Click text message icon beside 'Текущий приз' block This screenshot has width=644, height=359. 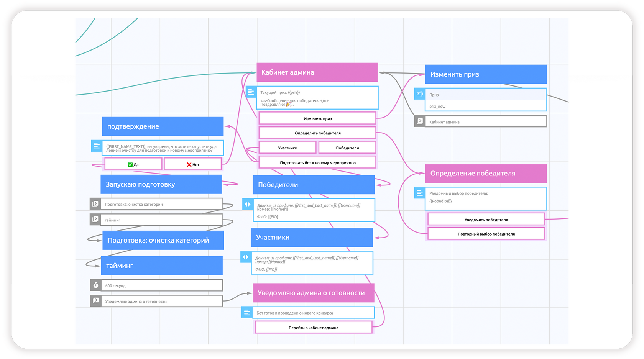point(251,92)
